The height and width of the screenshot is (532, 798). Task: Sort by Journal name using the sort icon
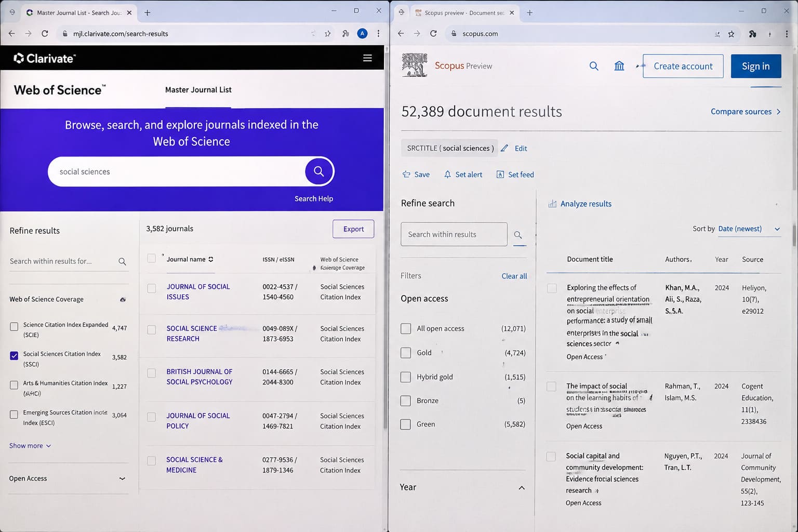click(x=211, y=259)
